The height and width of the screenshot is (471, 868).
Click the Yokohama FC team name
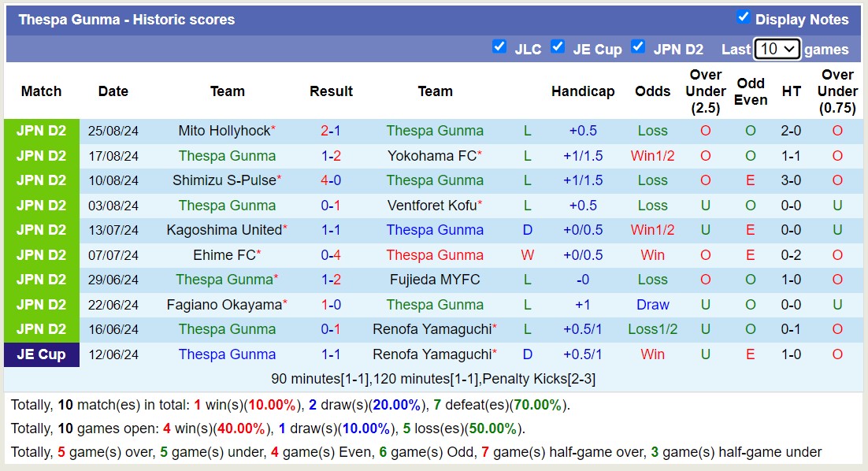pos(432,156)
